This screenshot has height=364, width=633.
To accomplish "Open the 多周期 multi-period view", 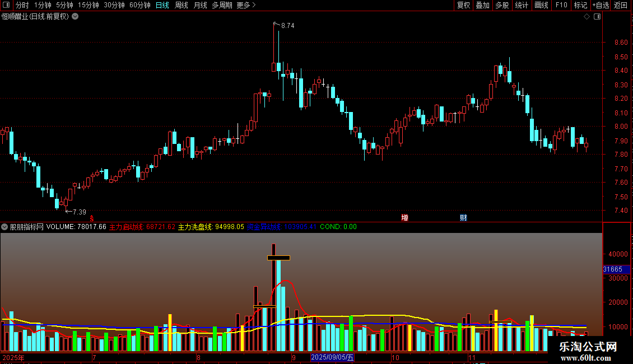I will tap(222, 5).
